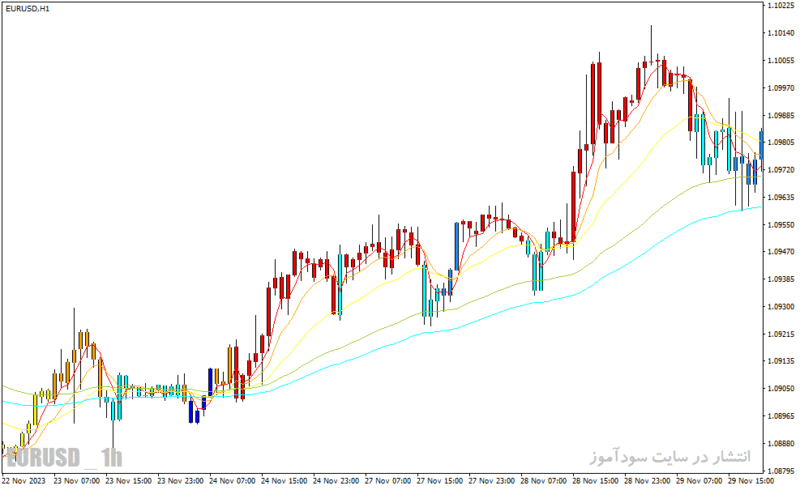Click the 27 Nov 07:00 time label
The image size is (800, 490).
[388, 481]
